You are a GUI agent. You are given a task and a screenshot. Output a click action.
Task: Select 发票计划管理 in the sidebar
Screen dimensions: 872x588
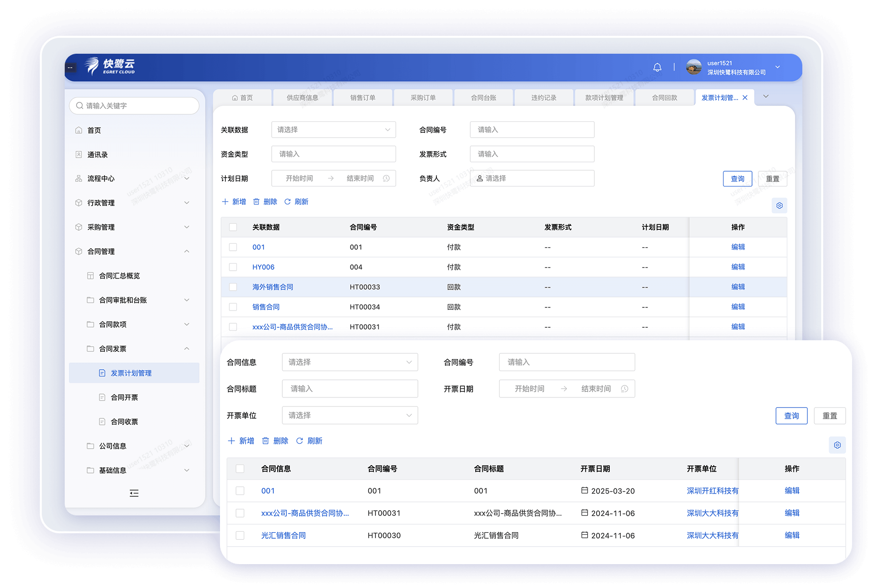point(134,373)
